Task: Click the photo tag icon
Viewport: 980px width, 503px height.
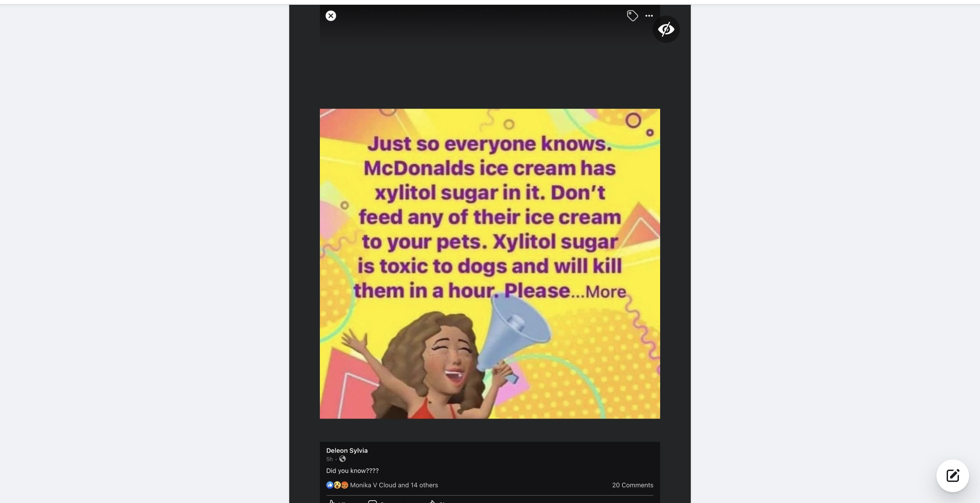Action: (632, 16)
